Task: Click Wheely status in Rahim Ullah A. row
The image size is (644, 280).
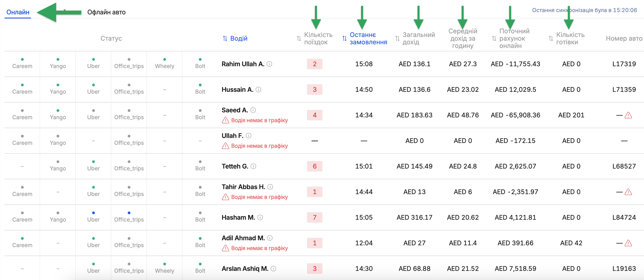Action: tap(164, 64)
